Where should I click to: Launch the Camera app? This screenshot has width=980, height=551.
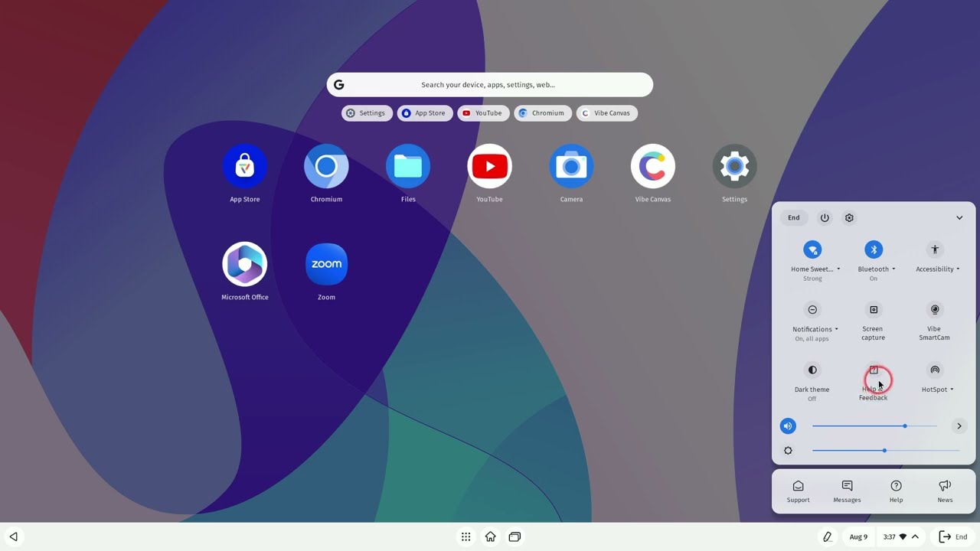pos(571,166)
